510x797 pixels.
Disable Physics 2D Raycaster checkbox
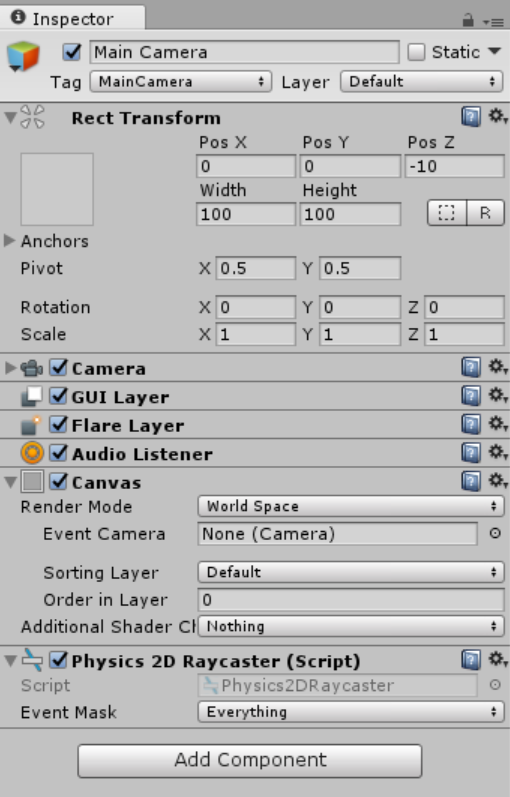point(58,660)
